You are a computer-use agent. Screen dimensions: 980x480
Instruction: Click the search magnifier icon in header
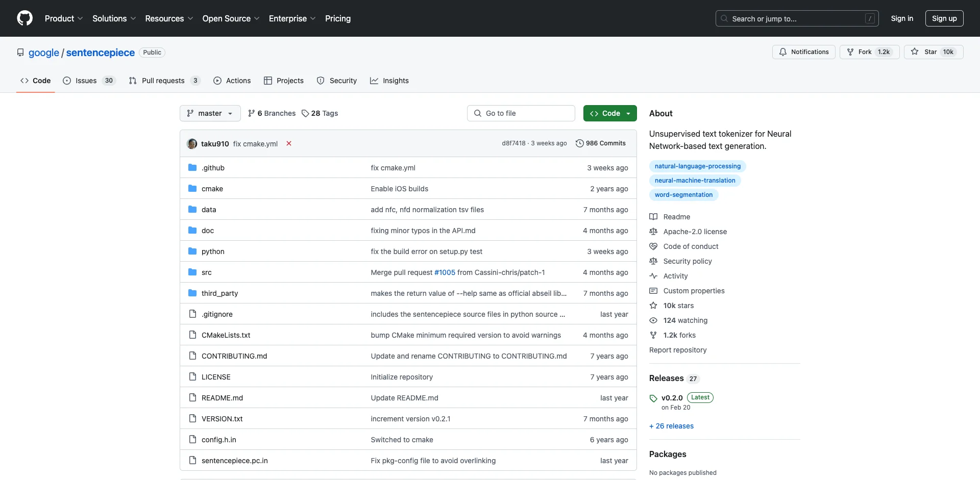(x=724, y=18)
